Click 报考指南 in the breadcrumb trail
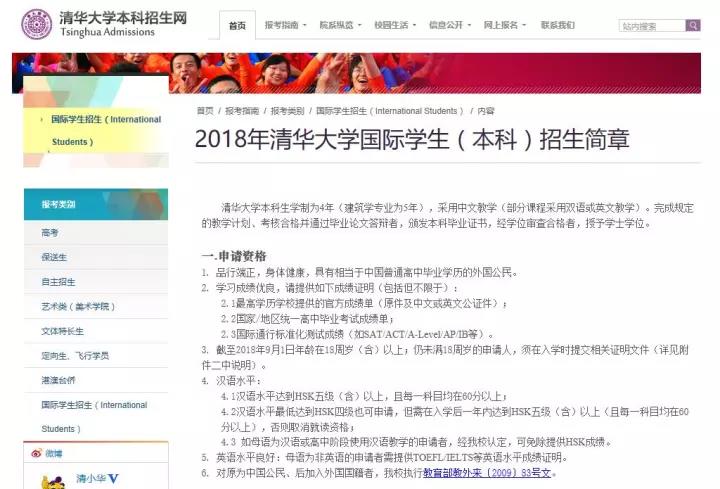Image resolution: width=720 pixels, height=489 pixels. 242,111
